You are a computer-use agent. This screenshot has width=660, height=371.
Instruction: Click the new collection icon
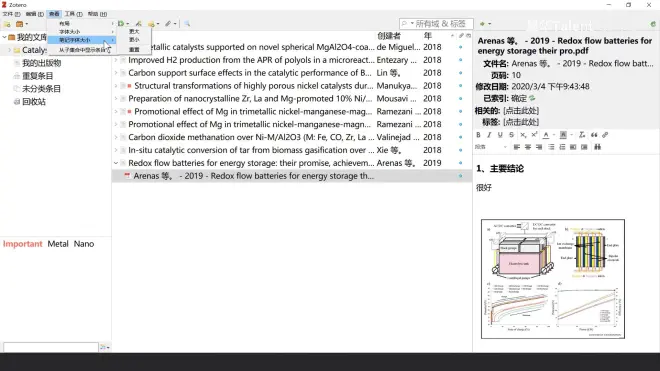[7, 24]
